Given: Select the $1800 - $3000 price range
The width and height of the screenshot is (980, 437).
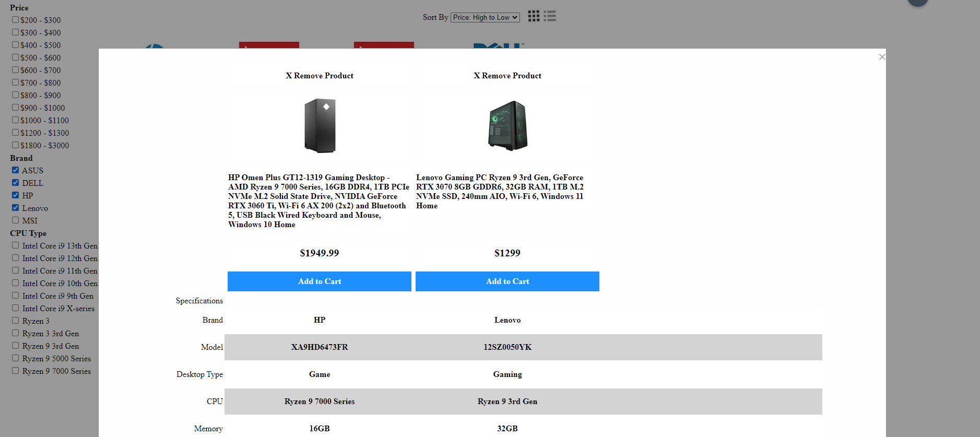Looking at the screenshot, I should point(16,145).
